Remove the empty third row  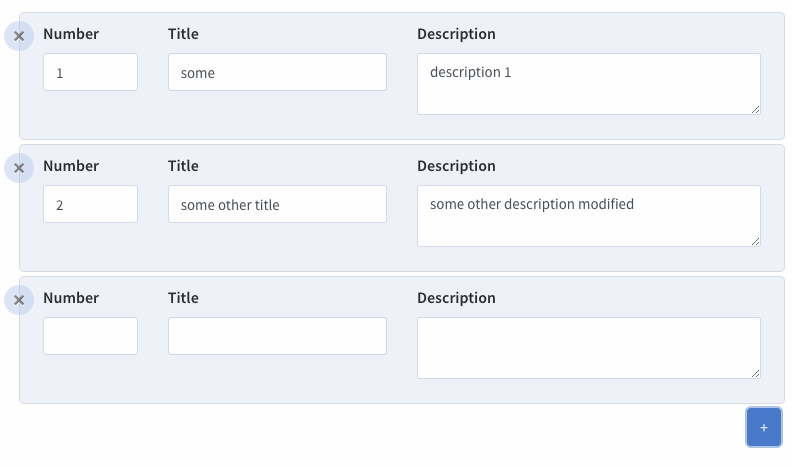pos(19,300)
